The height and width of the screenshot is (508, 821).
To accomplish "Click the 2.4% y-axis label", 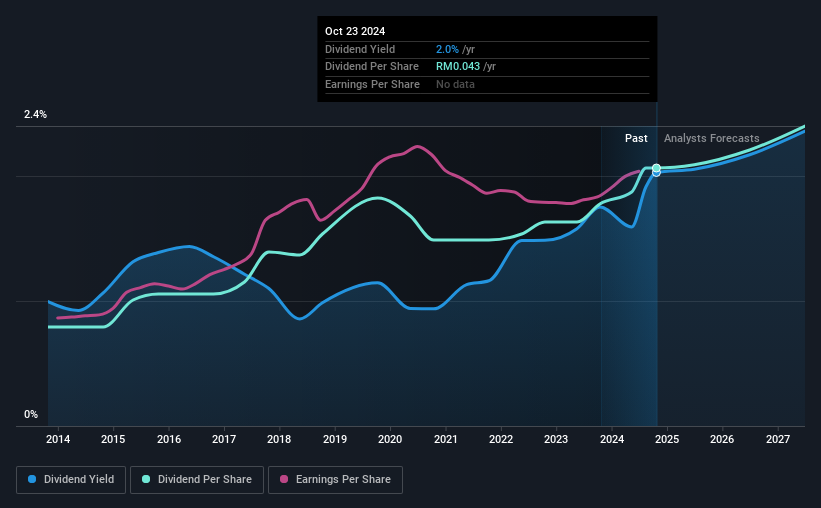I will [x=35, y=114].
